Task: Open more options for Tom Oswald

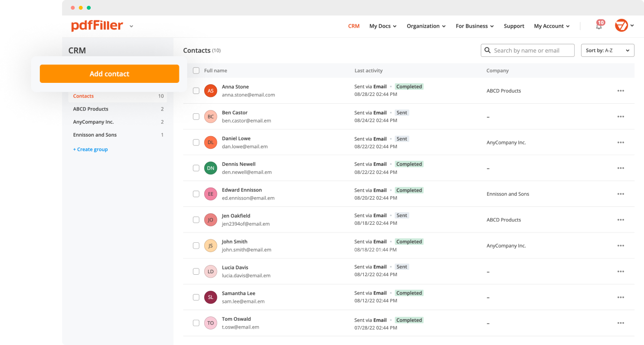Action: coord(620,323)
